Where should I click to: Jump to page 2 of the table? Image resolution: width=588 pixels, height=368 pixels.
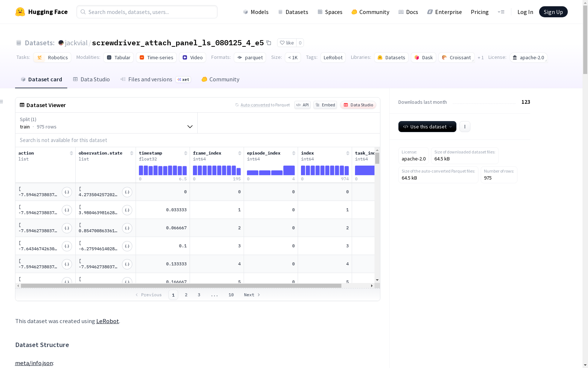pyautogui.click(x=186, y=295)
